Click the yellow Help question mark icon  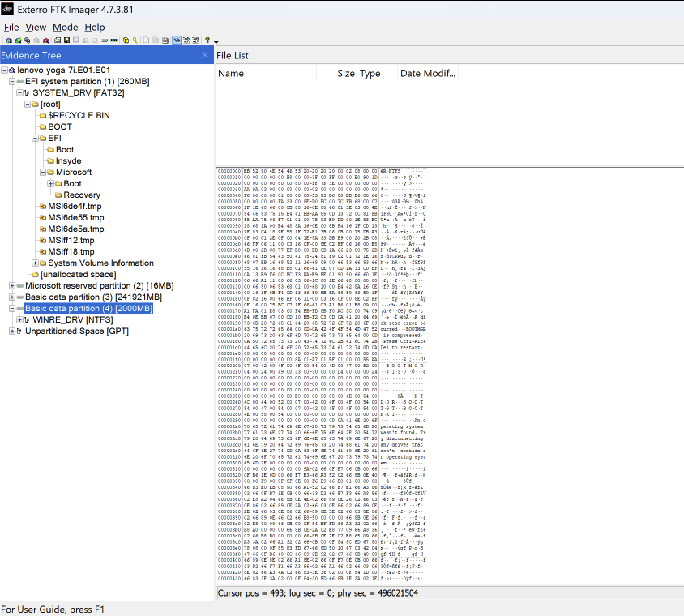coord(207,41)
